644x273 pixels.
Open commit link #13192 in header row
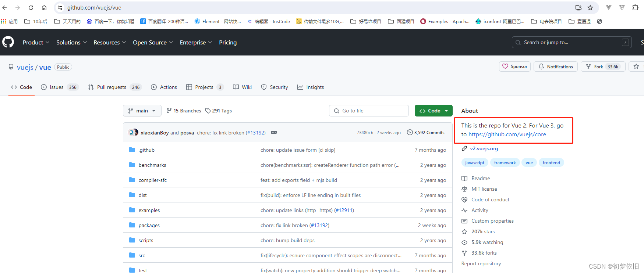(x=256, y=133)
